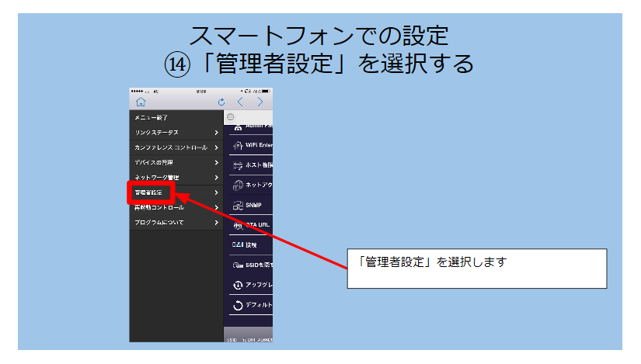
Task: Click the WiFi Enterprise icon
Action: pos(238,145)
